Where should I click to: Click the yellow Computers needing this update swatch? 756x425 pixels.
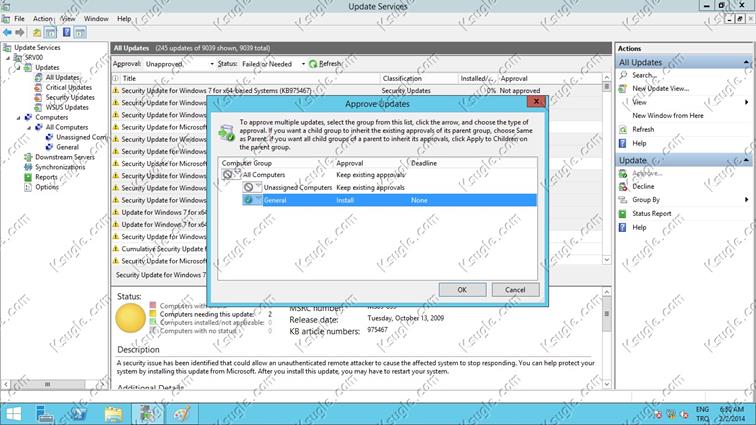coord(153,314)
